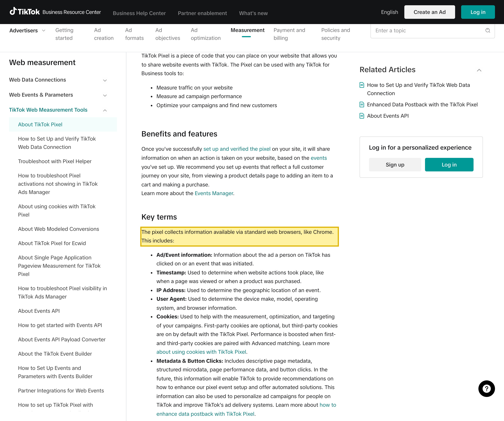Click document icon beside Enhanced Data Postback
504x421 pixels.
click(362, 104)
